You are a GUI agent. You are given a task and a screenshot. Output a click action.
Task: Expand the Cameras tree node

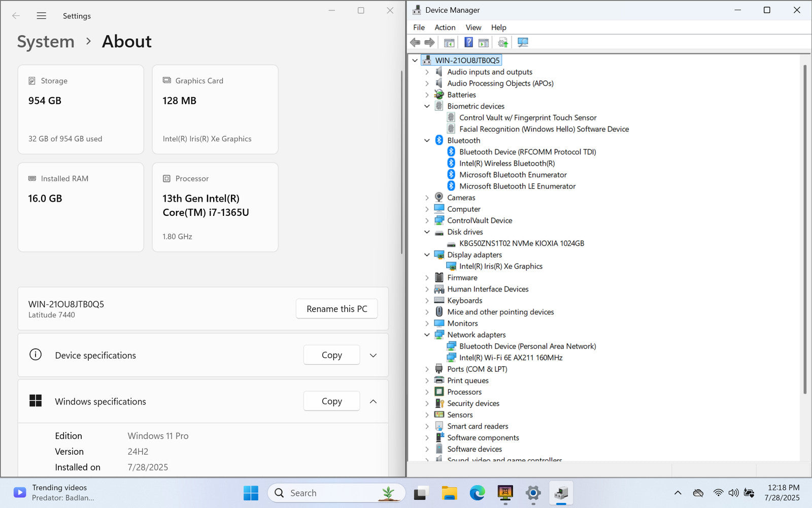[427, 198]
